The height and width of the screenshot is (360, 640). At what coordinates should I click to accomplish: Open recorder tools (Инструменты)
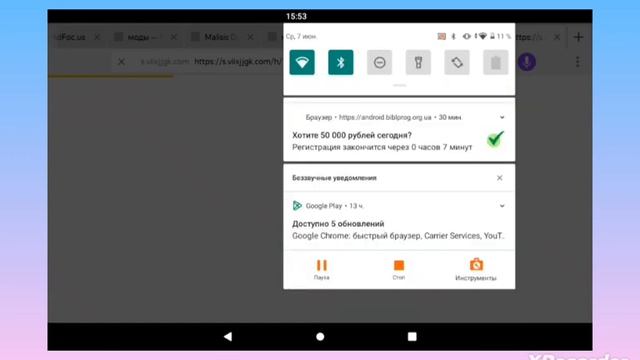pyautogui.click(x=476, y=269)
